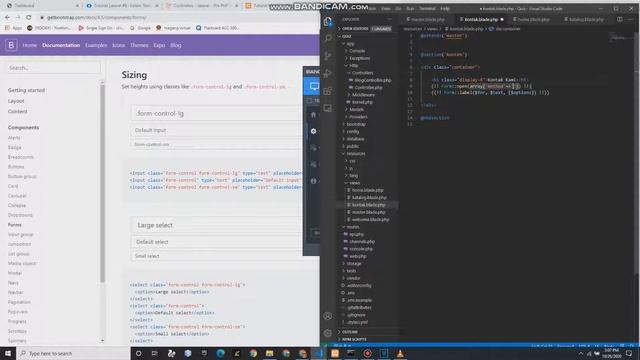Image resolution: width=640 pixels, height=360 pixels.
Task: Click the docs sidebar scrollbar
Action: point(102,183)
